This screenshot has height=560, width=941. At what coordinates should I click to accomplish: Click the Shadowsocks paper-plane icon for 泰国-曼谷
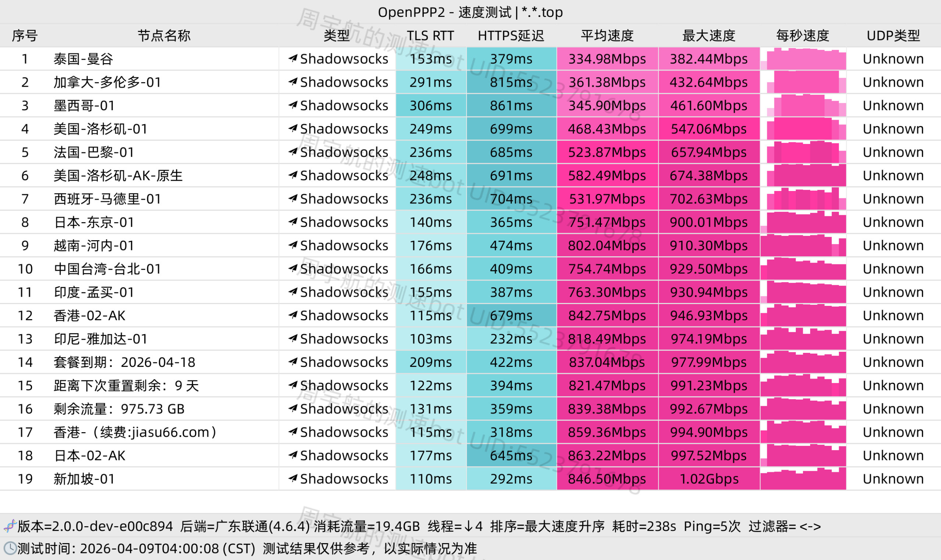click(x=293, y=59)
